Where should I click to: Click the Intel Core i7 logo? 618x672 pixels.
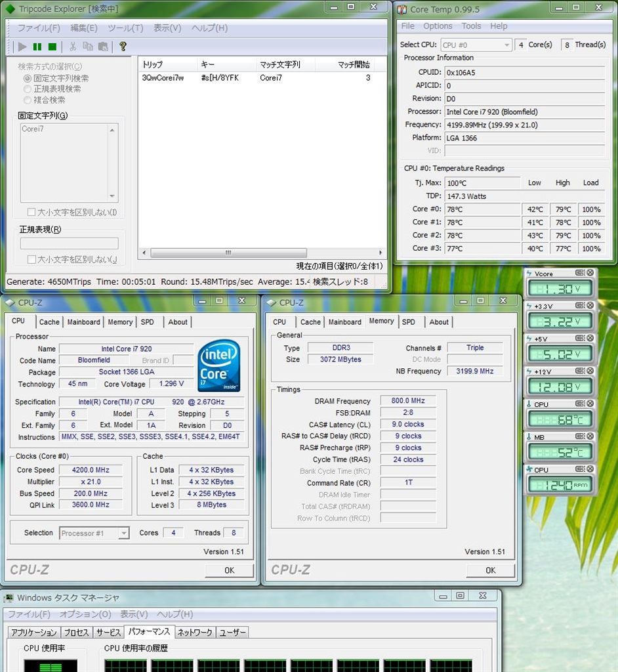(x=218, y=364)
